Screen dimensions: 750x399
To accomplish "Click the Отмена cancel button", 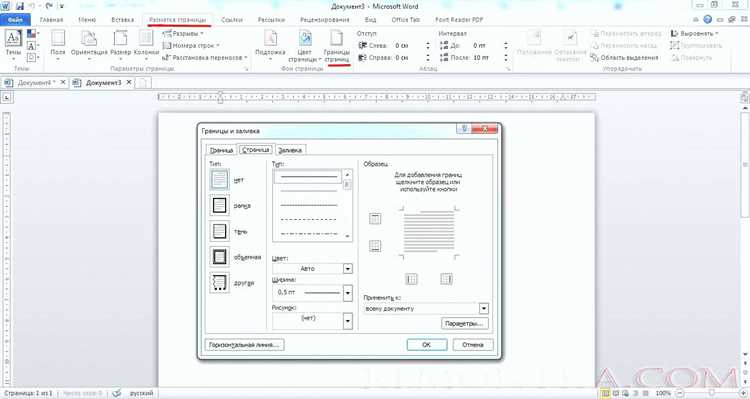I will pyautogui.click(x=473, y=344).
